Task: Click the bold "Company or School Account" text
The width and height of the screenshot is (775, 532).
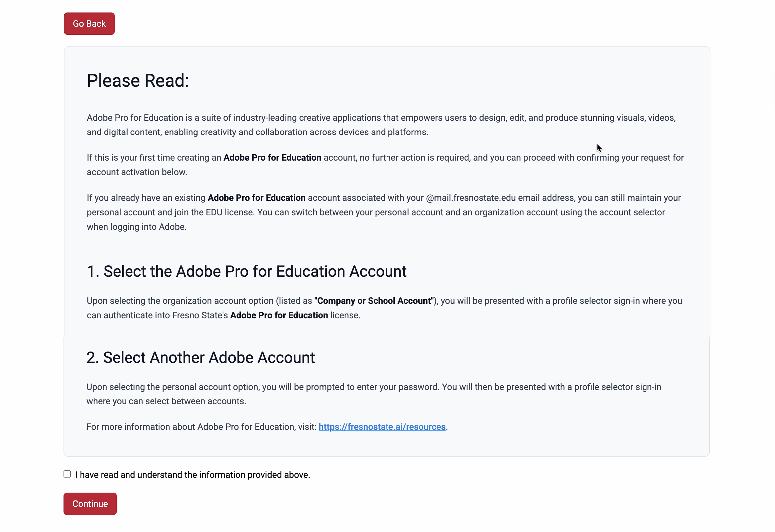Action: coord(374,301)
